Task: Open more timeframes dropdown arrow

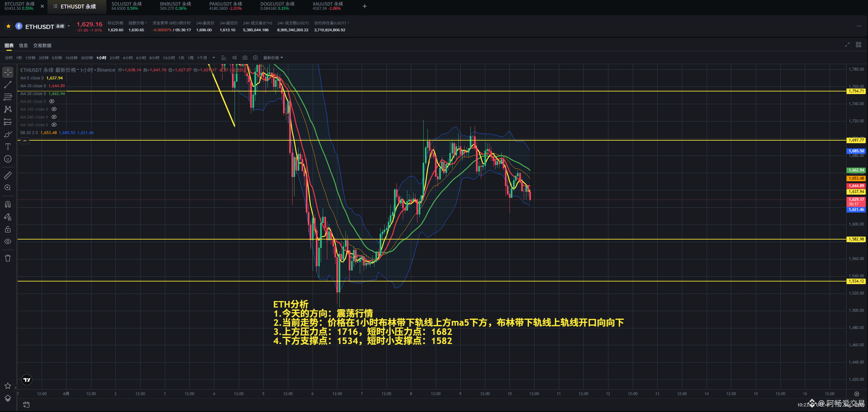Action: tap(214, 58)
